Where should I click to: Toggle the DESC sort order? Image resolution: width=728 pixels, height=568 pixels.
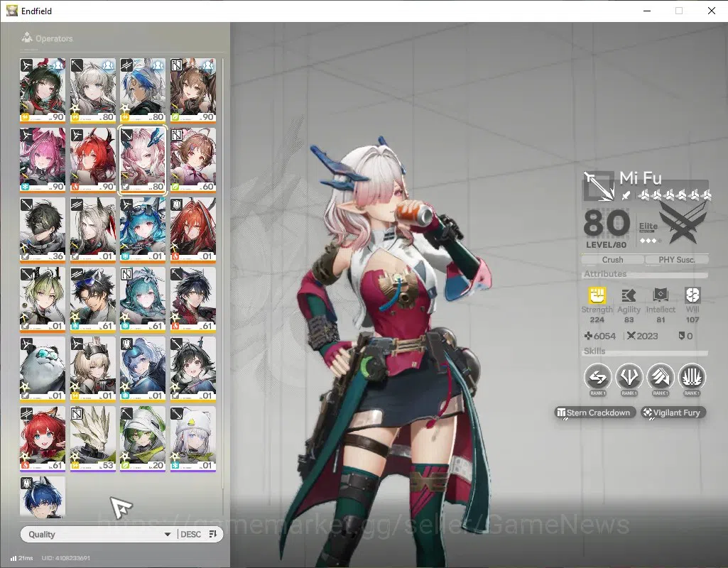point(199,534)
